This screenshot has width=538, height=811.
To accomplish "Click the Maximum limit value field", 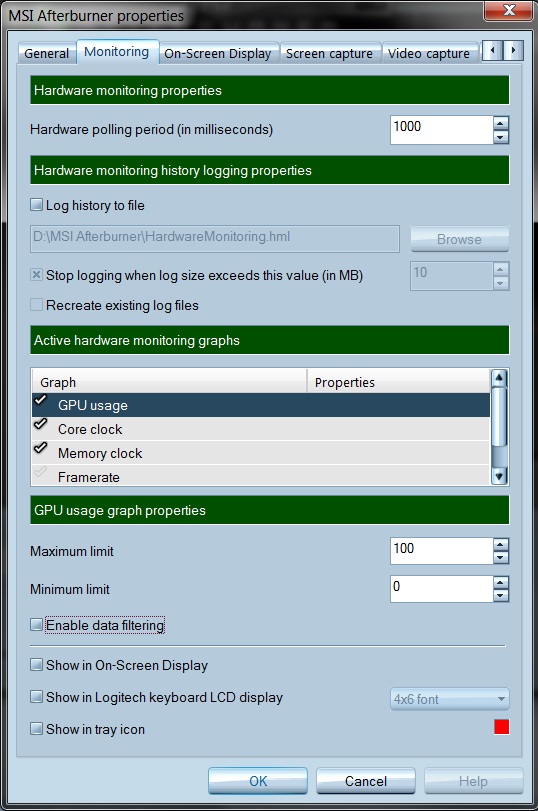I will [442, 551].
